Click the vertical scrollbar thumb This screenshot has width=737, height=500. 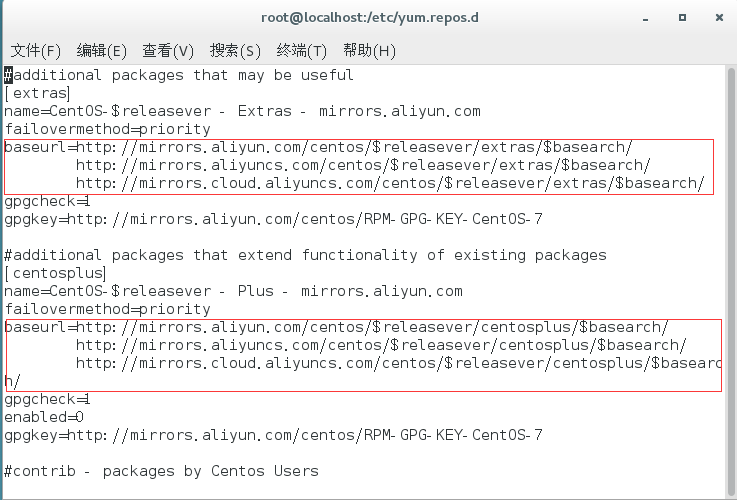pos(731,280)
